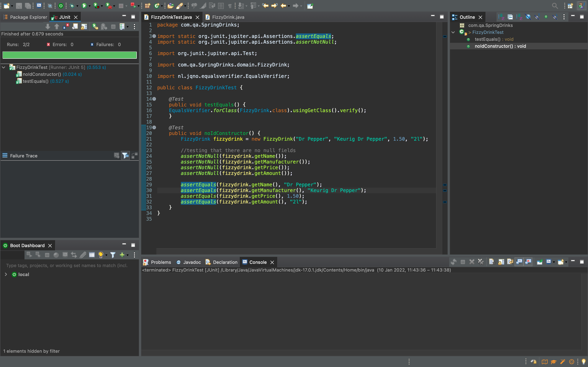Collapse the FizzyDrinkTest node in JUnit results
Viewport: 588px width, 367px height.
tap(4, 67)
